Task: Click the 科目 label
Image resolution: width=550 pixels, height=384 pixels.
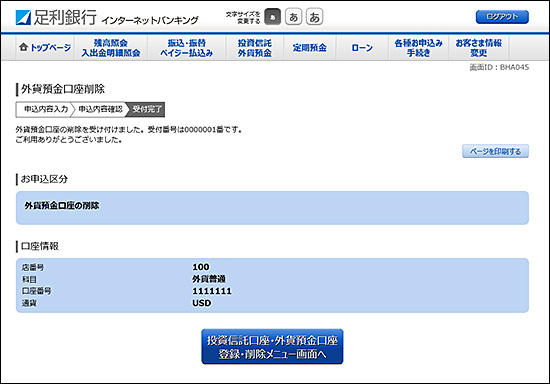Action: click(x=29, y=279)
